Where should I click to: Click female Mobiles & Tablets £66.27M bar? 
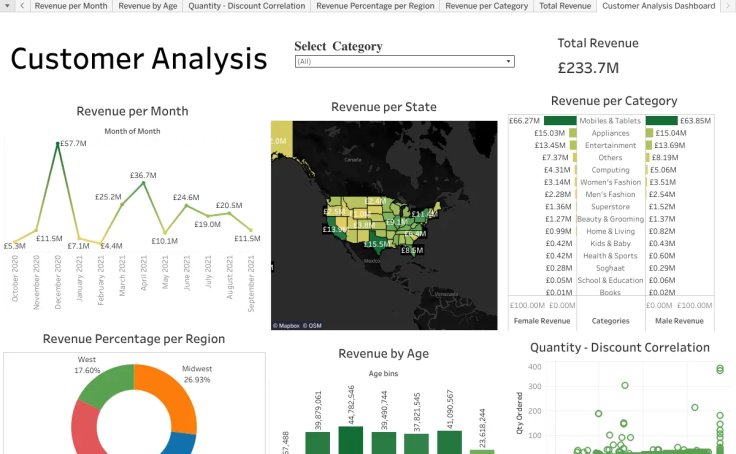pyautogui.click(x=560, y=121)
